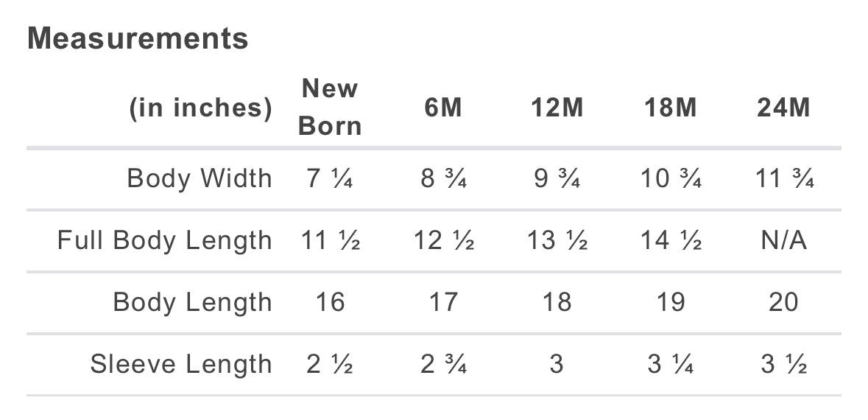Click the 14 ½ Full Body Length cell

point(671,240)
